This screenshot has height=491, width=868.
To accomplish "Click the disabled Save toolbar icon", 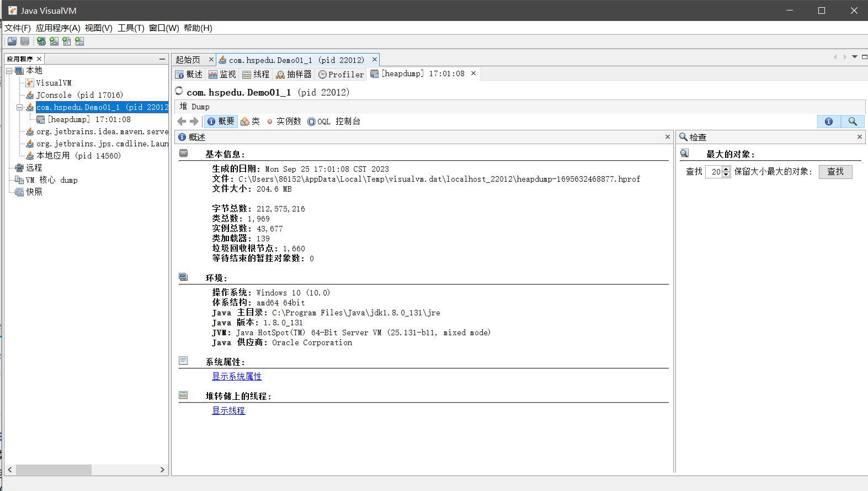I will pos(25,41).
